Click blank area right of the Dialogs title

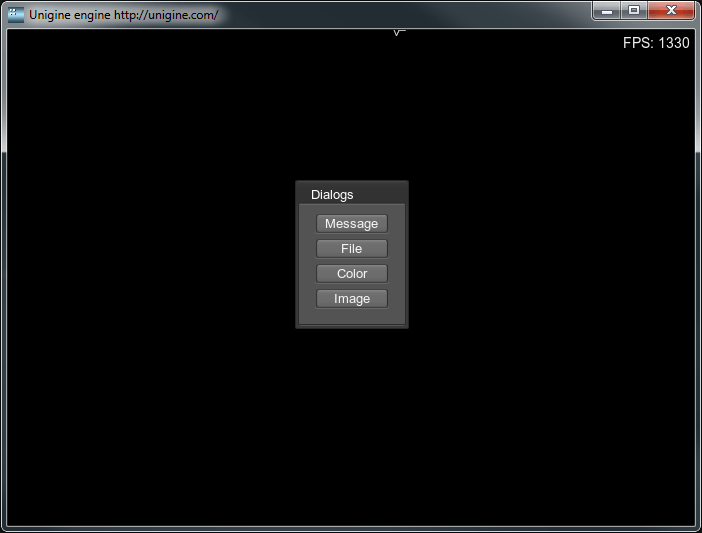(x=385, y=194)
